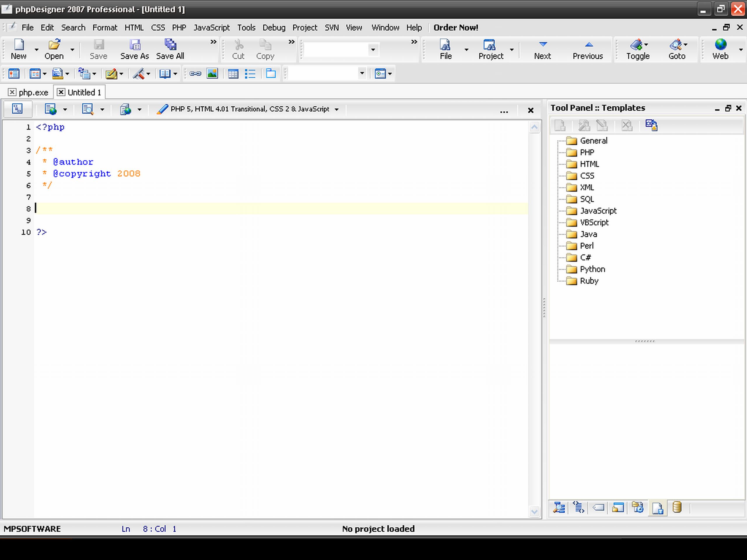Click the editor vertical scrollbar down arrow

coord(535,512)
